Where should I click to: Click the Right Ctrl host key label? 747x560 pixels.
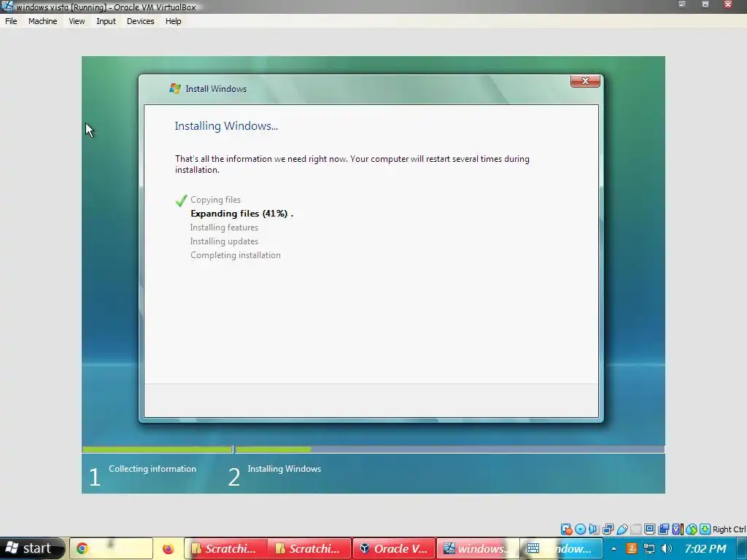[729, 529]
